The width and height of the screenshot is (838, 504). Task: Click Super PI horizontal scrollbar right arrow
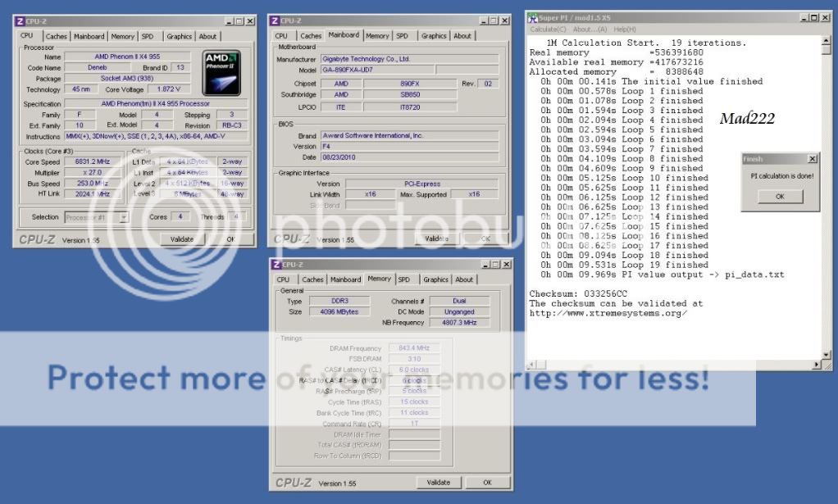pos(817,365)
